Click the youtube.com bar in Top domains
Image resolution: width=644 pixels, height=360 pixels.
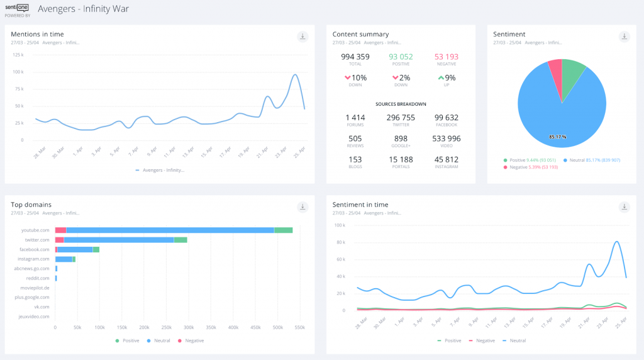tap(170, 230)
